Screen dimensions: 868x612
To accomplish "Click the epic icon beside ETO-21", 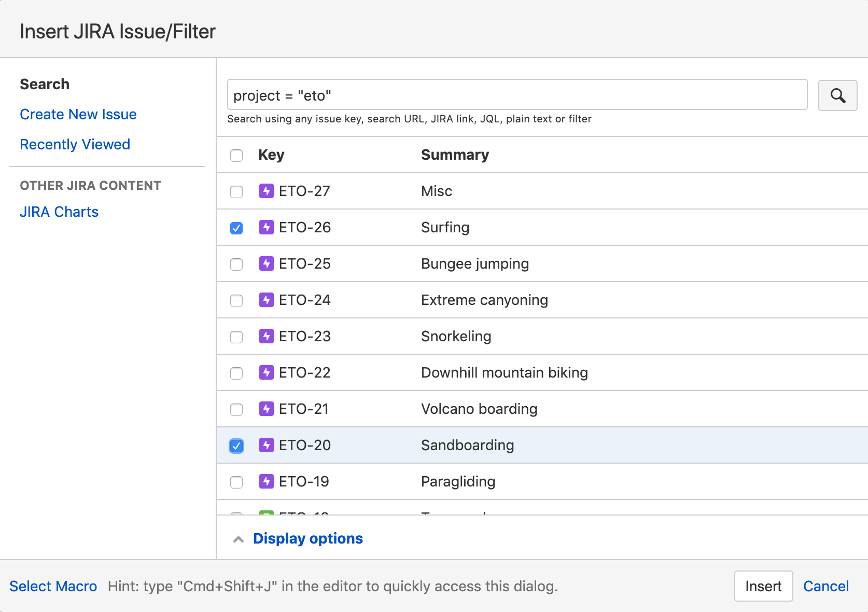I will coord(267,409).
